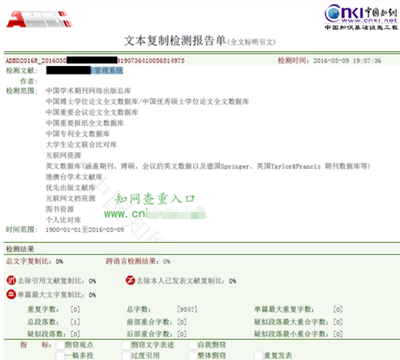The width and height of the screenshot is (400, 360).
Task: Click the 总字数 [9547] value
Action: 187,309
